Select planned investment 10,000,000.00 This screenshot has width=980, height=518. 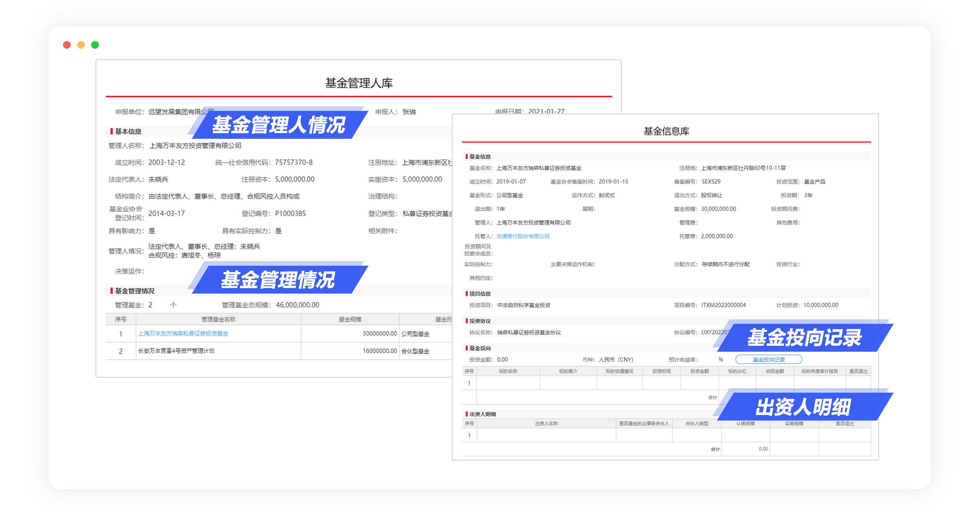coord(821,305)
